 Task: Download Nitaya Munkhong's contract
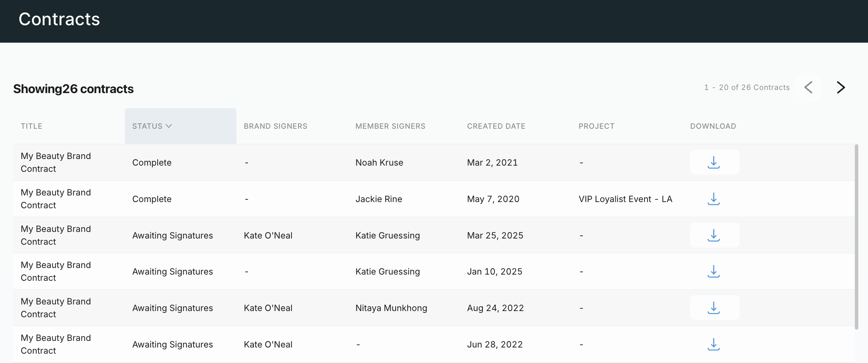click(x=714, y=308)
